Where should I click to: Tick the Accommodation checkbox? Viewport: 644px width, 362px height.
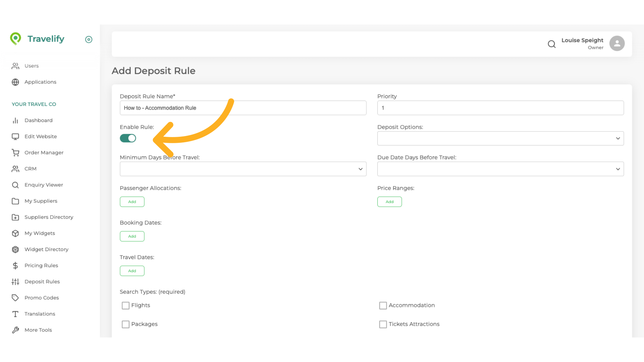click(x=383, y=305)
